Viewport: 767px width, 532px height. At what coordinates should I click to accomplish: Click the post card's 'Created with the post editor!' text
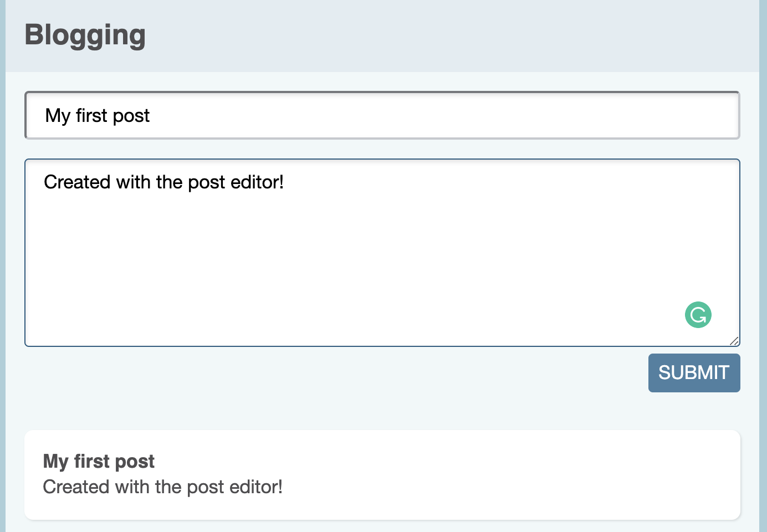[x=162, y=487]
